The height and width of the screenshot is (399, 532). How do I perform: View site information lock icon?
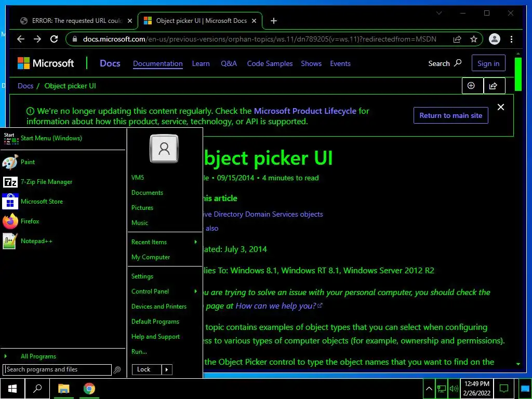coord(75,39)
